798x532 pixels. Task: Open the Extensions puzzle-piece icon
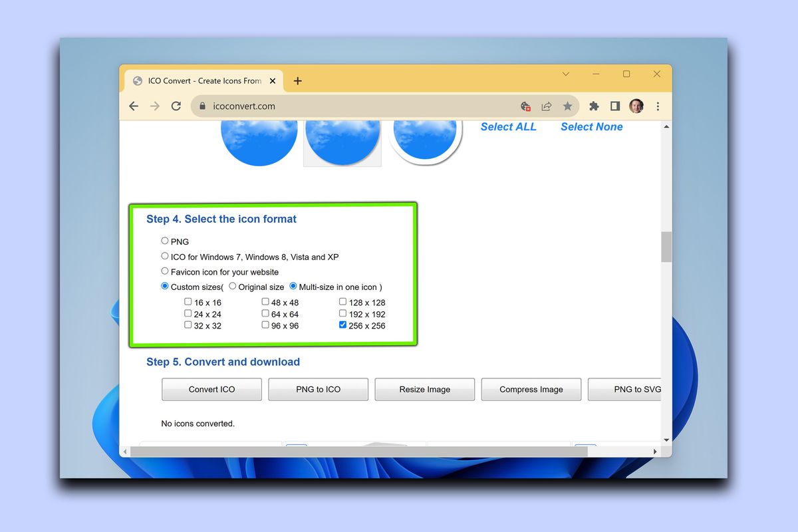[x=594, y=106]
